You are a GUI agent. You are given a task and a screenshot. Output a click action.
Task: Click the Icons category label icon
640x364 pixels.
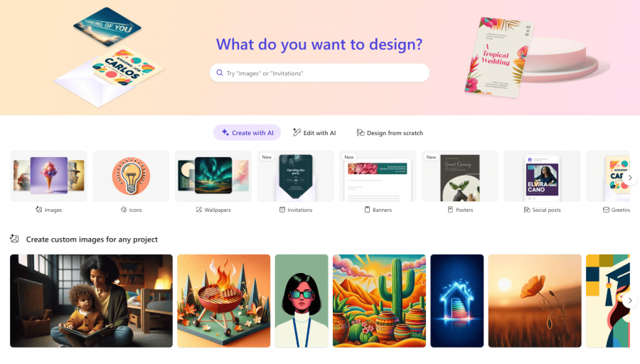[x=124, y=209]
